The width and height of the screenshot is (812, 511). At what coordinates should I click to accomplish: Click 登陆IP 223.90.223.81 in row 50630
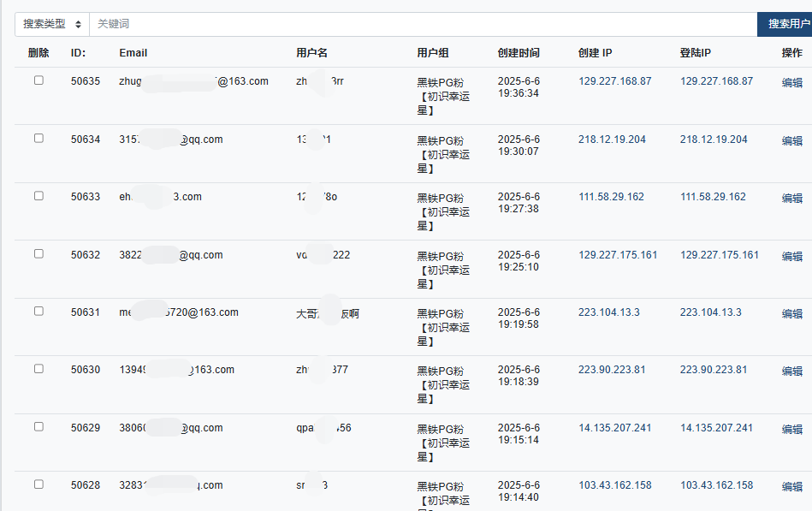tap(714, 370)
